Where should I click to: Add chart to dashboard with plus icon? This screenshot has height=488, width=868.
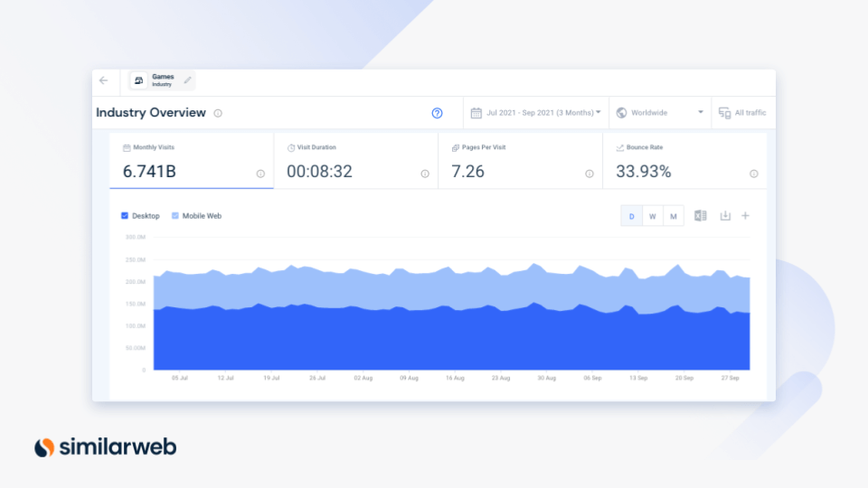click(746, 216)
